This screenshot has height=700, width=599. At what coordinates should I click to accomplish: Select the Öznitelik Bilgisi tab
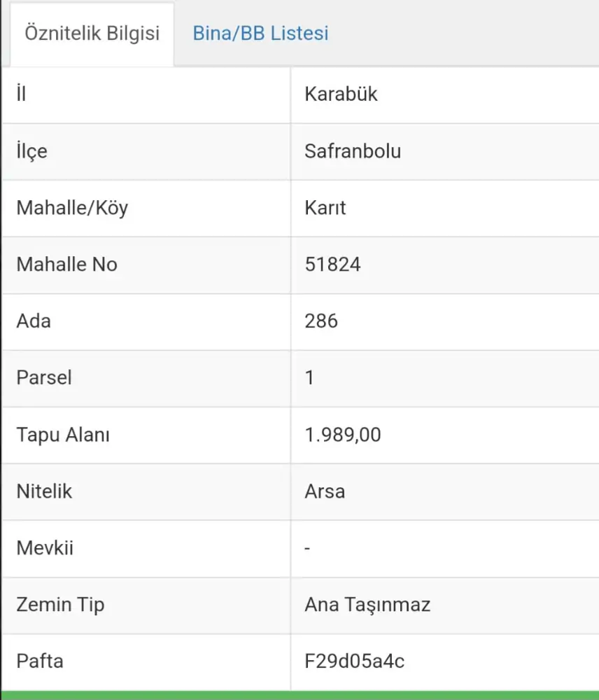tap(92, 34)
